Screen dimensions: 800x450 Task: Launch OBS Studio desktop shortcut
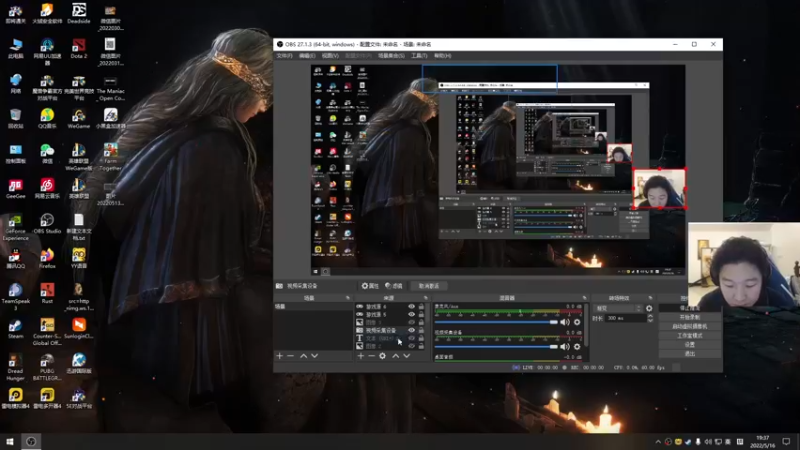(x=47, y=223)
